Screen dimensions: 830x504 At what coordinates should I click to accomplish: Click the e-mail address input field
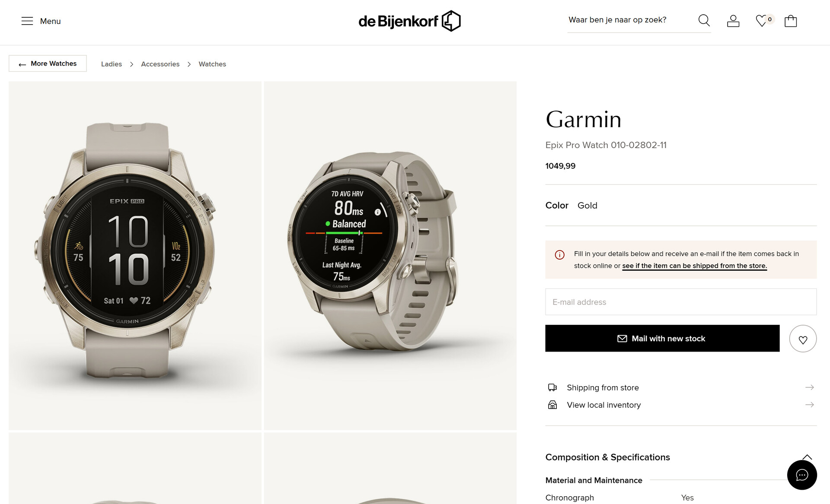[680, 302]
